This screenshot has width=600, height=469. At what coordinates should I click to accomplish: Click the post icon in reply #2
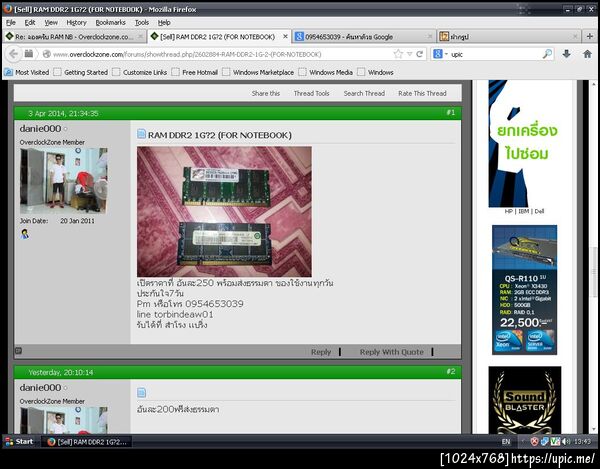141,392
